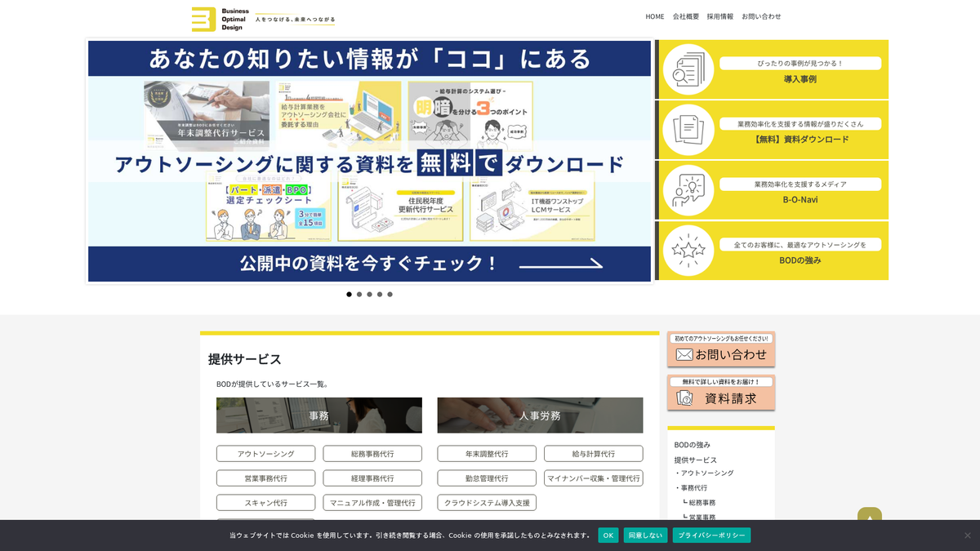Choose the 経理事務代行 service button
Screen dimensions: 980x551
pyautogui.click(x=372, y=478)
